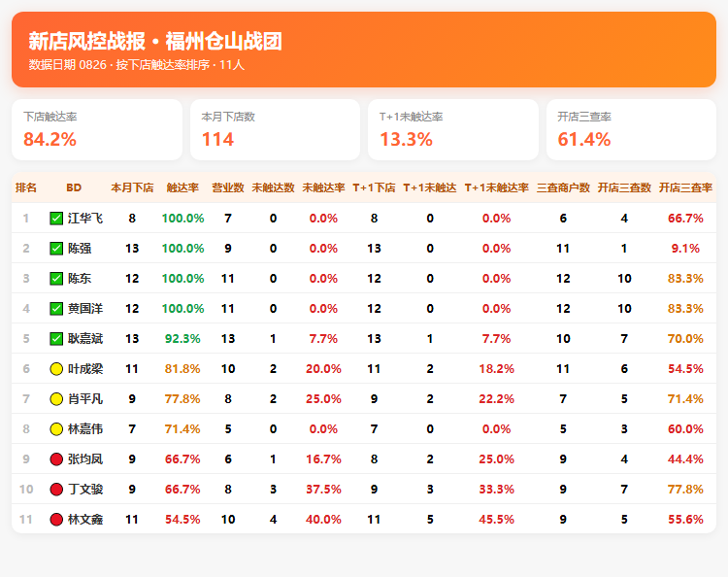This screenshot has width=728, height=577.
Task: Select the 未触达率 column header
Action: click(323, 187)
